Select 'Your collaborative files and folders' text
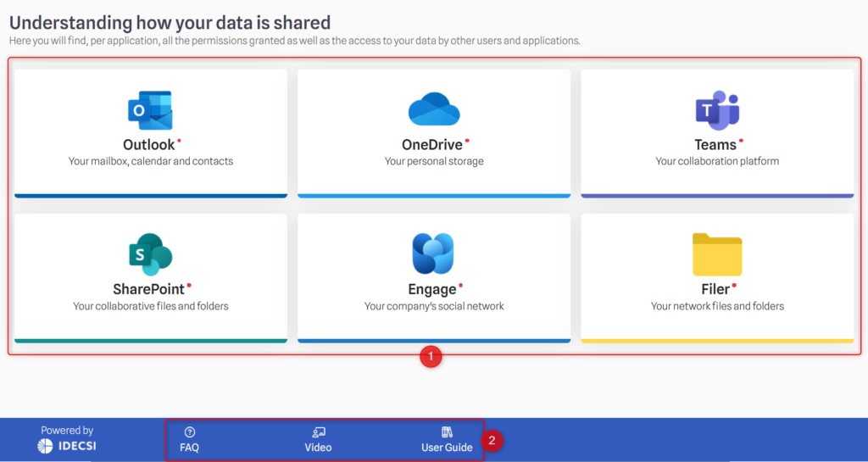The height and width of the screenshot is (462, 868). point(151,307)
